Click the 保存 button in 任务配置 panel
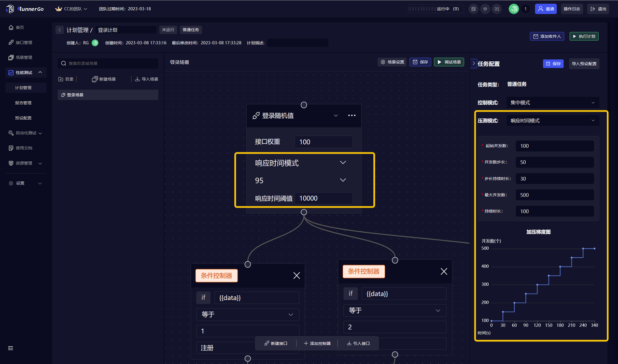 pos(553,64)
